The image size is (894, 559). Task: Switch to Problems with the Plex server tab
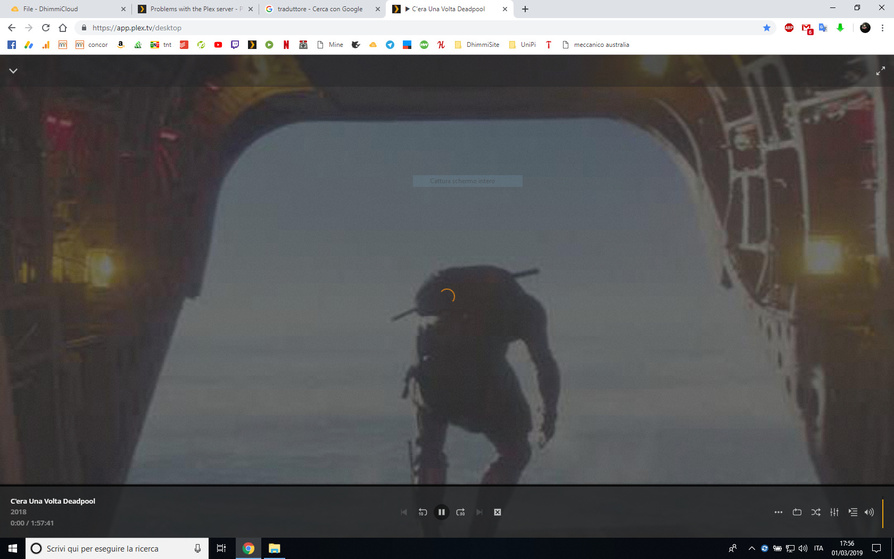click(x=196, y=9)
